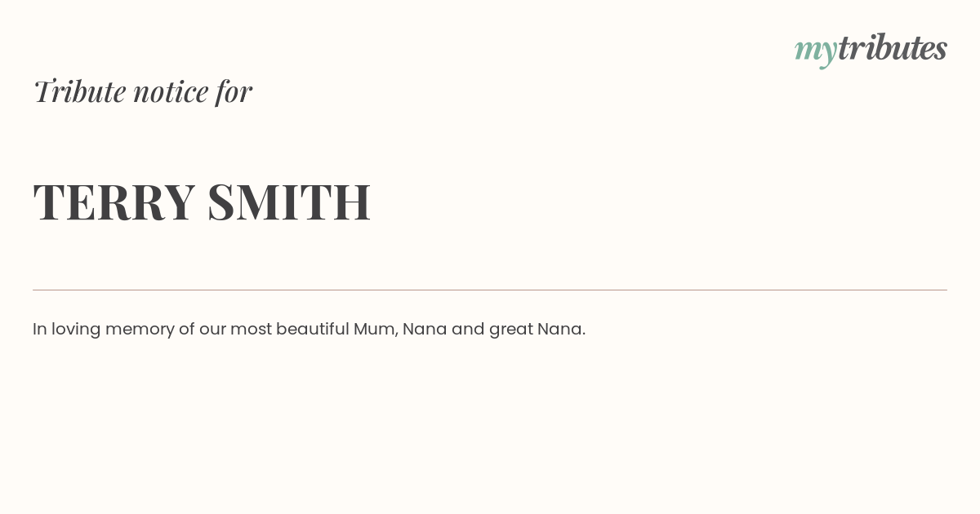Click the word "notice" in the italic heading

[x=171, y=91]
